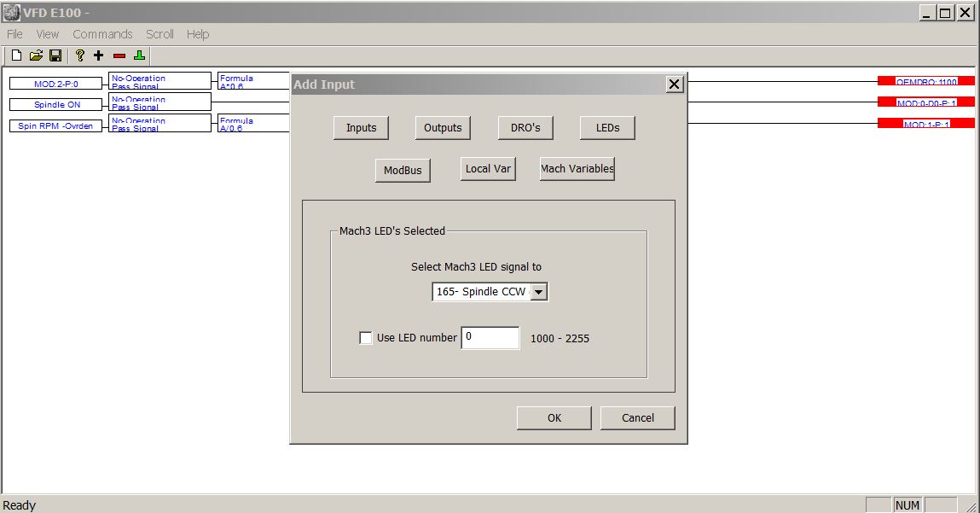Click No-Operation block in the MOD:2-P:0 rung
The image size is (980, 513).
(x=160, y=81)
